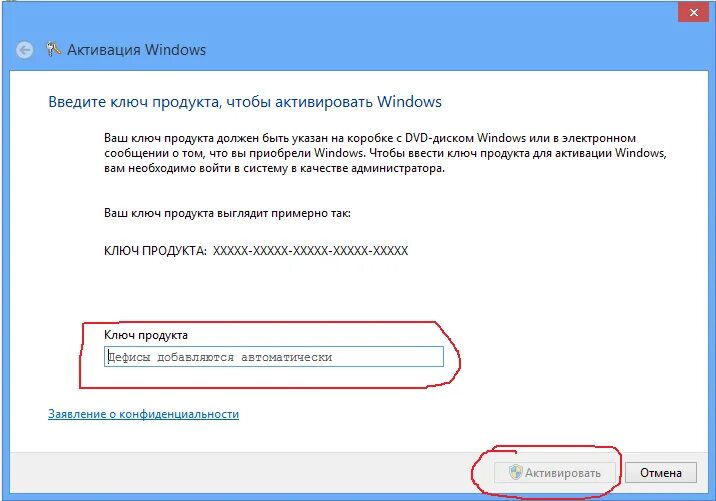Focus the Ключ продукта input field
Screen dimensions: 716x501
point(274,357)
